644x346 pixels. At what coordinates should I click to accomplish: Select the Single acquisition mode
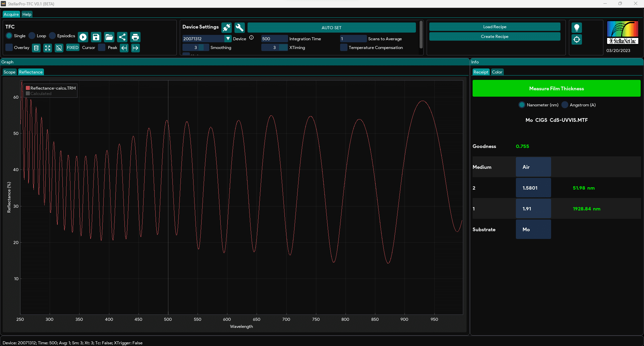(x=9, y=36)
